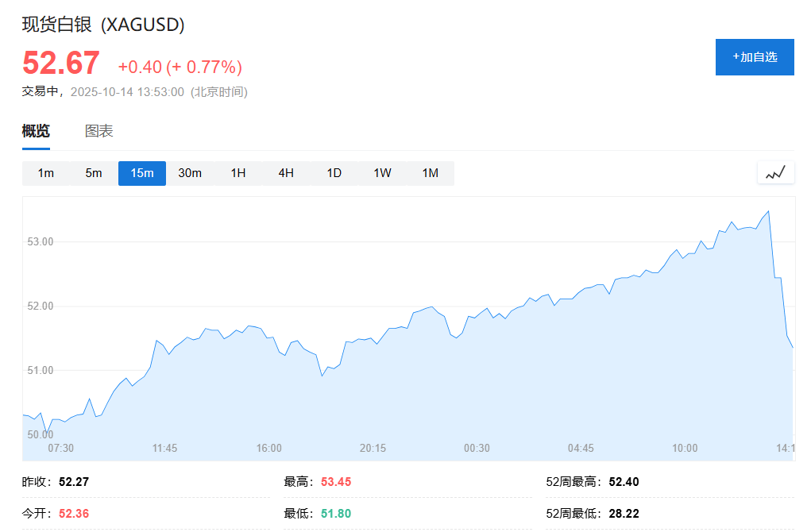Screen dimensions: 811x532
Task: Select the 1M monthly timeframe
Action: click(430, 173)
